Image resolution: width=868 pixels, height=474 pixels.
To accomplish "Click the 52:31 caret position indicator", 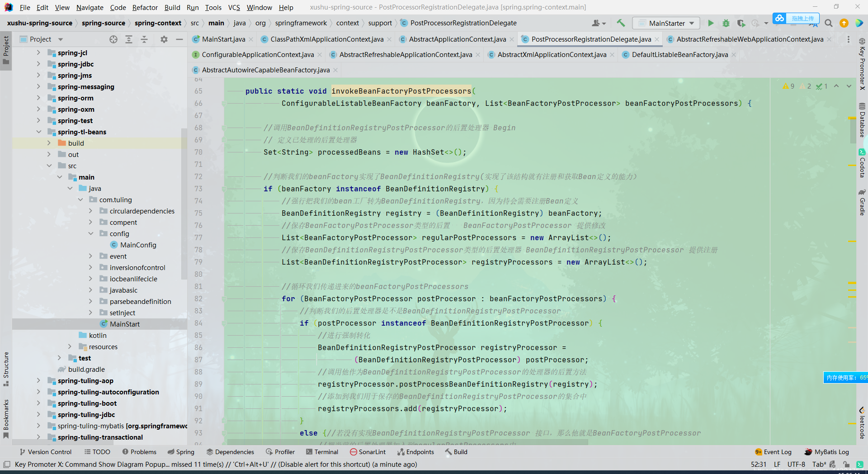I will point(759,465).
